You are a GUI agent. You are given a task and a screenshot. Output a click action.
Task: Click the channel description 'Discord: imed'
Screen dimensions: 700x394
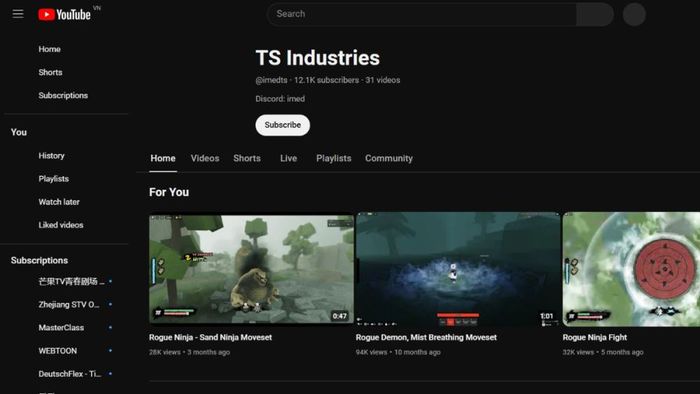click(x=280, y=99)
